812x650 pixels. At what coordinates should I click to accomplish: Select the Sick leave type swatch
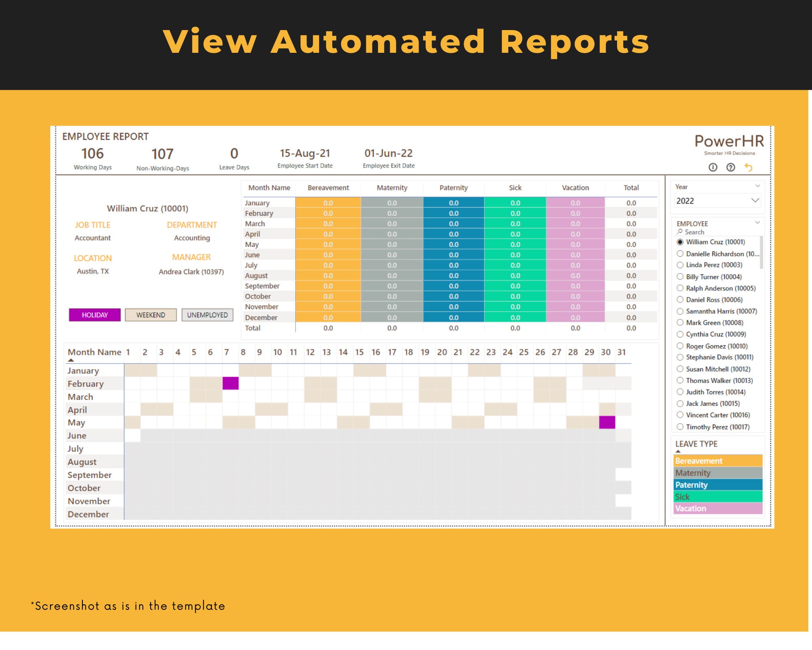point(718,496)
